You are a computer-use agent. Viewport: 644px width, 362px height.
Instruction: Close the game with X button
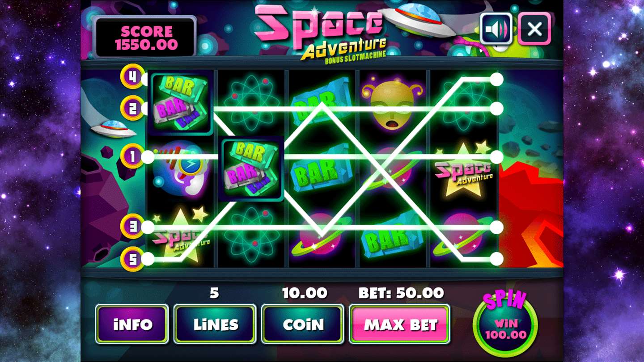point(534,29)
